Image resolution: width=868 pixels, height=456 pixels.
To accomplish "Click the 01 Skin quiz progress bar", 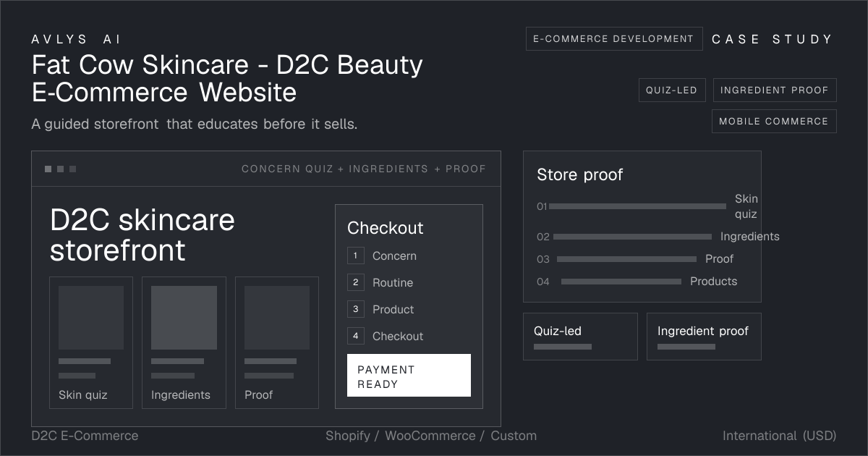I will tap(637, 206).
